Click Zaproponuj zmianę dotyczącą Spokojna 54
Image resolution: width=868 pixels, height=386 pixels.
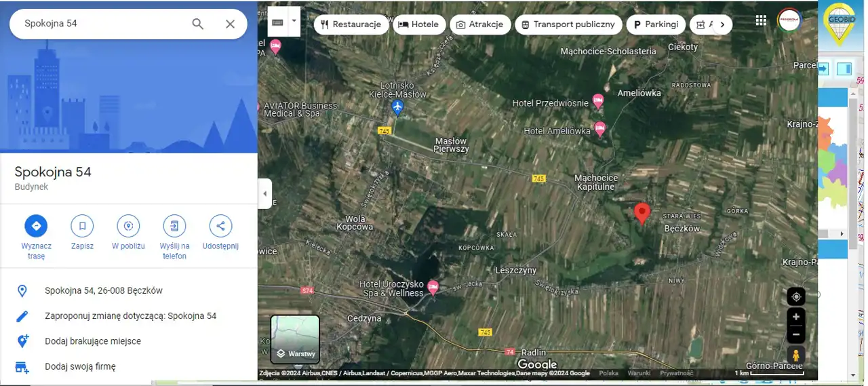point(130,316)
